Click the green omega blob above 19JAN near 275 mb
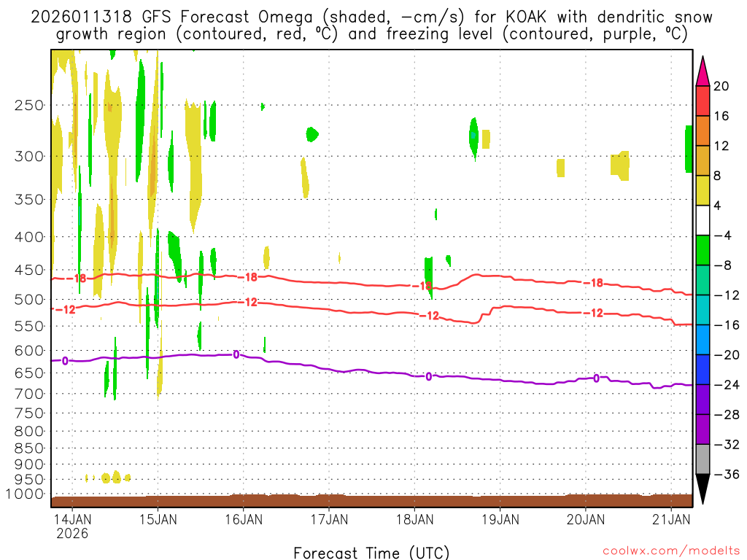 [473, 138]
